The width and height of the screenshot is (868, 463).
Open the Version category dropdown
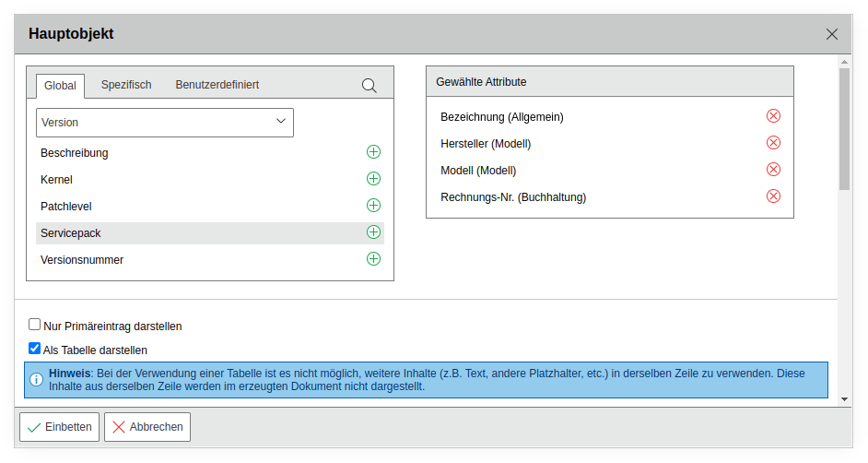tap(165, 122)
